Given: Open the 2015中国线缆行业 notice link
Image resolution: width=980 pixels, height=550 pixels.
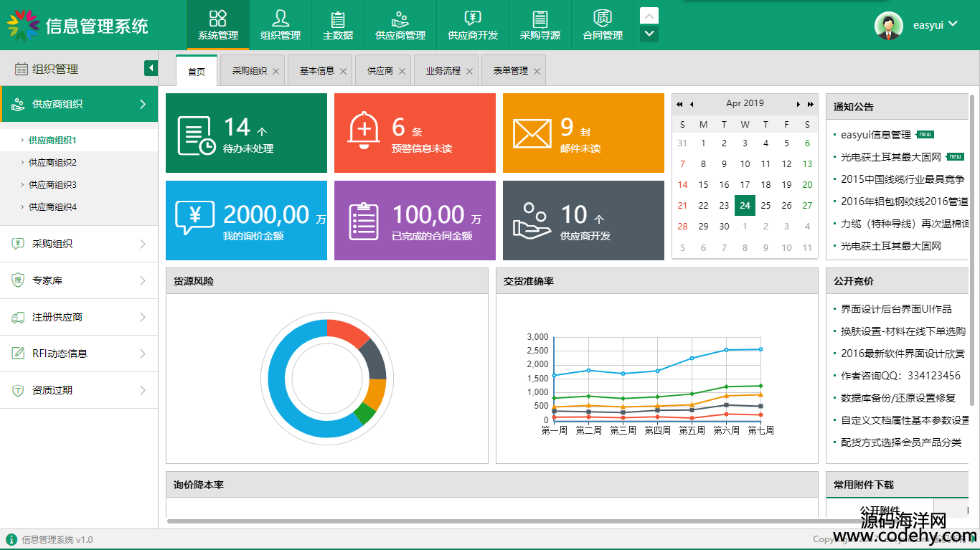Looking at the screenshot, I should click(903, 179).
